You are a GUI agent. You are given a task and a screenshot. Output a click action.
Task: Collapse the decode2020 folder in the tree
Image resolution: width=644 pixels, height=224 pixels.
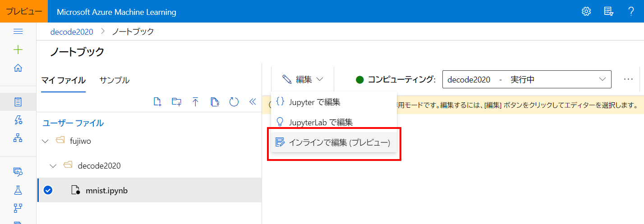53,166
